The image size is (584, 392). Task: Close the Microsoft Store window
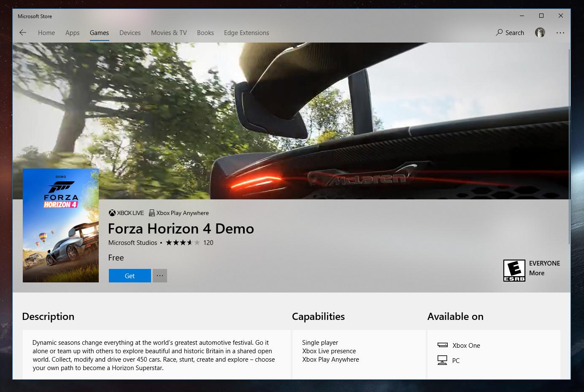(x=561, y=16)
